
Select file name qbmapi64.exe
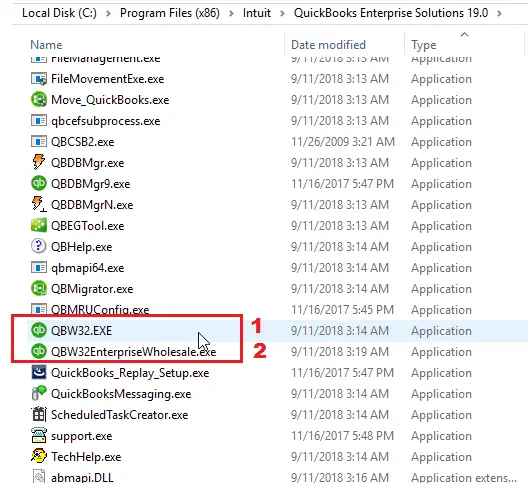click(87, 268)
